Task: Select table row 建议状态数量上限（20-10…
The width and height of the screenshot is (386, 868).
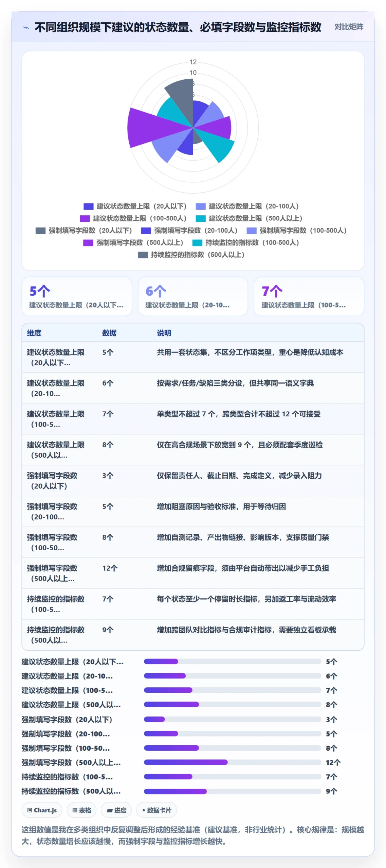Action: click(193, 388)
